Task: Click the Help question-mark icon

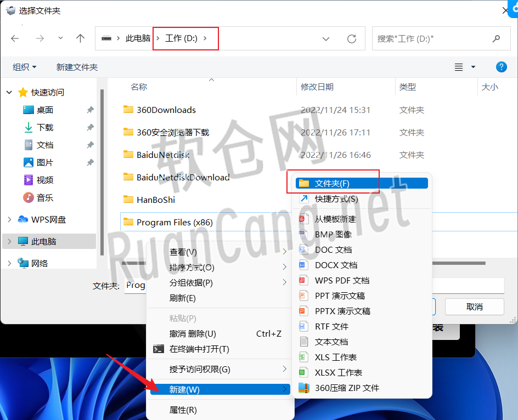Action: pyautogui.click(x=501, y=67)
